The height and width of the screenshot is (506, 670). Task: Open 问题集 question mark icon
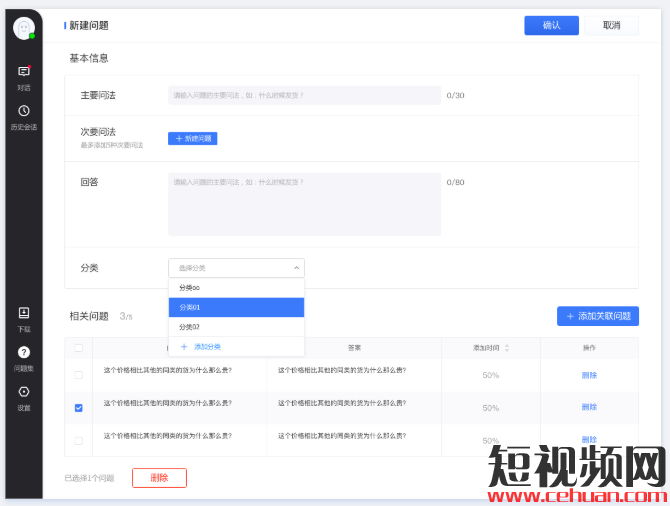tap(24, 352)
